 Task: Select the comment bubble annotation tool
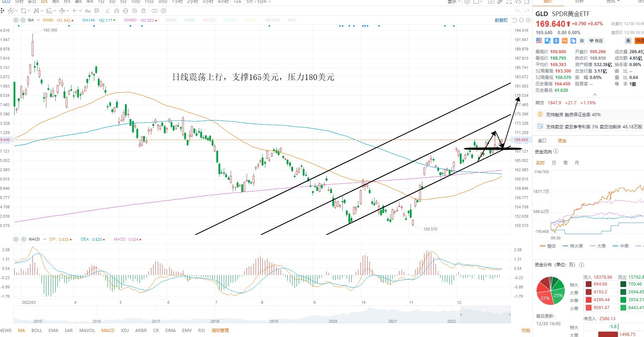(x=97, y=11)
